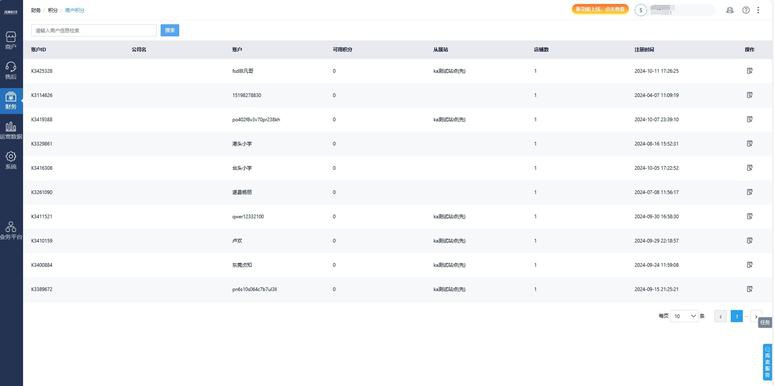Click the orange new-feature announcement banner
The image size is (774, 386).
(600, 9)
